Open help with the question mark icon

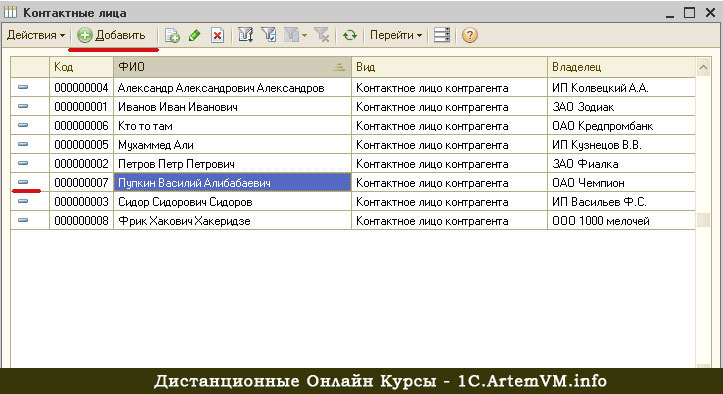[x=469, y=36]
